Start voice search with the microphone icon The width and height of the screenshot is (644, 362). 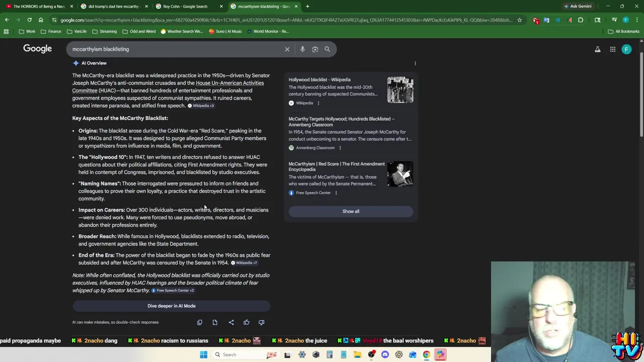tap(302, 49)
